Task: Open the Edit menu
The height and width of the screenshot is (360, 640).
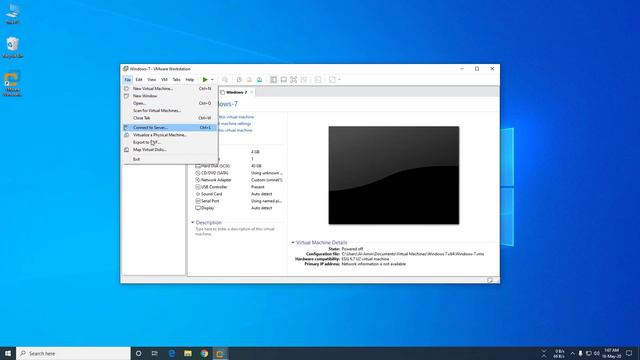Action: click(x=139, y=80)
